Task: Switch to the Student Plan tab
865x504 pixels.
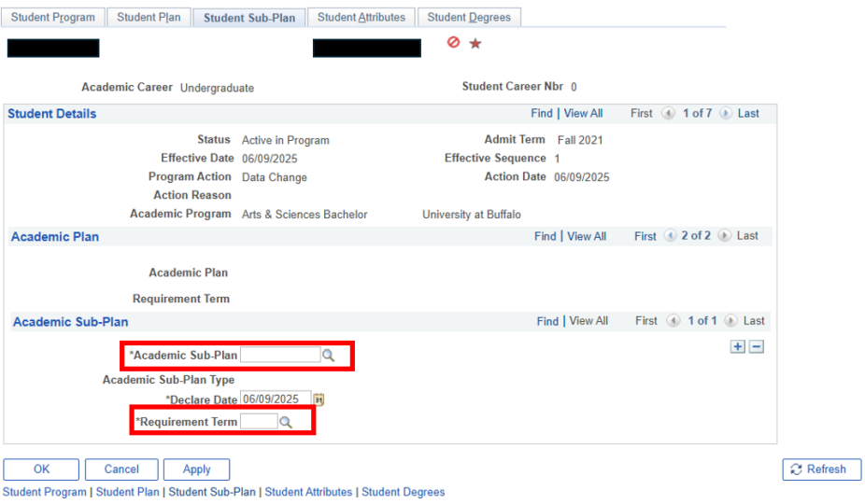Action: click(x=149, y=17)
